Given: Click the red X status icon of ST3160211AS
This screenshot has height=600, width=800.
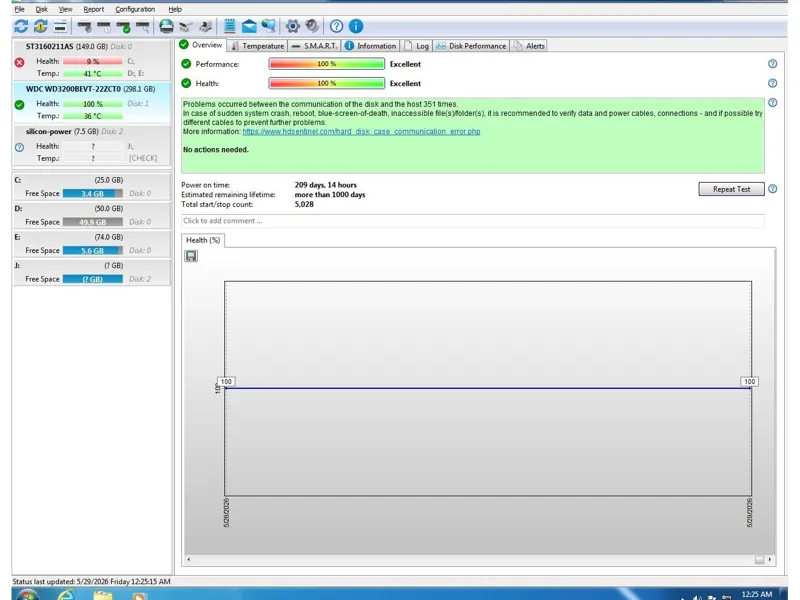Looking at the screenshot, I should 19,62.
